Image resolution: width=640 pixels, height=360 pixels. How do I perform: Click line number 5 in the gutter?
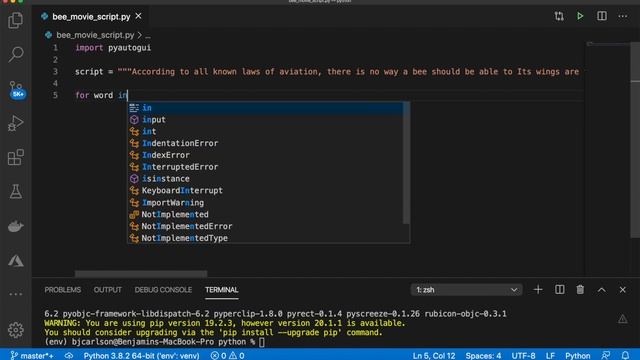[x=55, y=95]
